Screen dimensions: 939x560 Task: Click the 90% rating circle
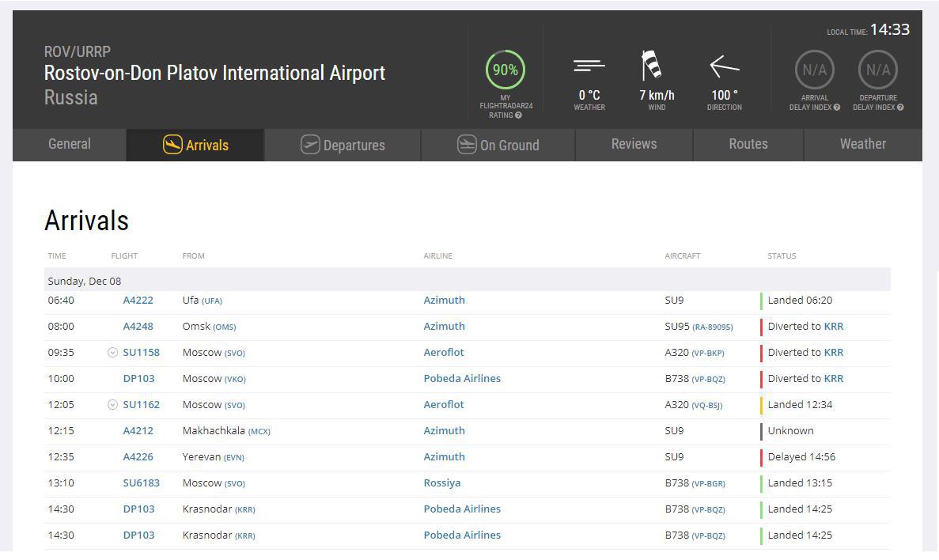[505, 70]
